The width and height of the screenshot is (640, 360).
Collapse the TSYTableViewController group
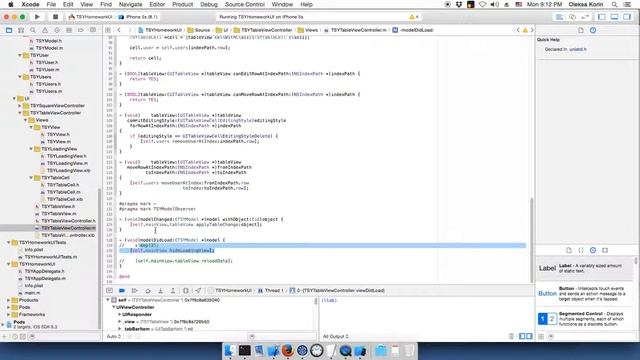(x=20, y=113)
